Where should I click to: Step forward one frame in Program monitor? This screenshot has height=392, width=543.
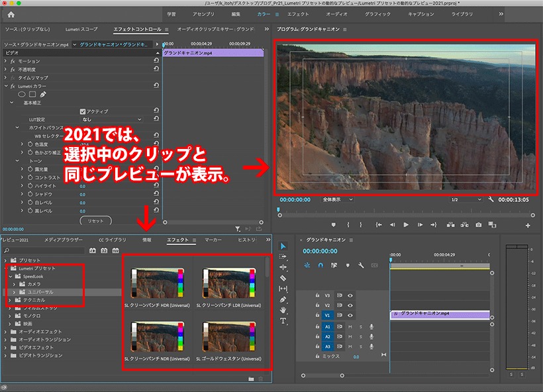click(x=420, y=224)
